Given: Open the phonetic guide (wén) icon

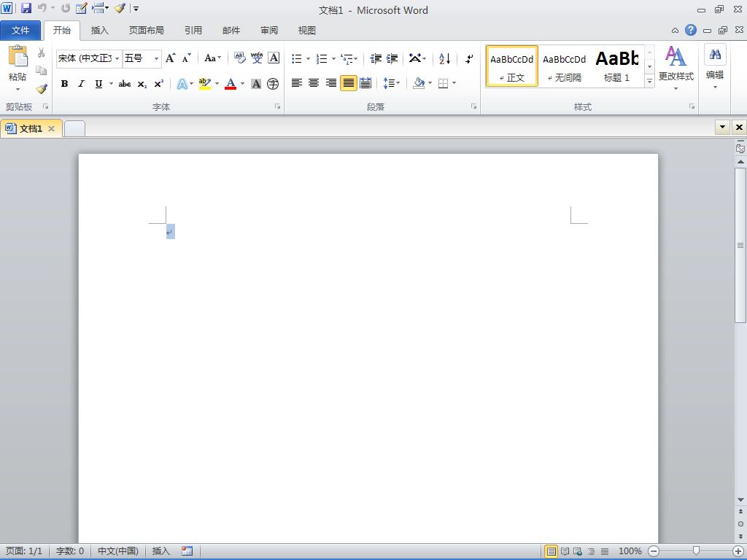Looking at the screenshot, I should 257,58.
